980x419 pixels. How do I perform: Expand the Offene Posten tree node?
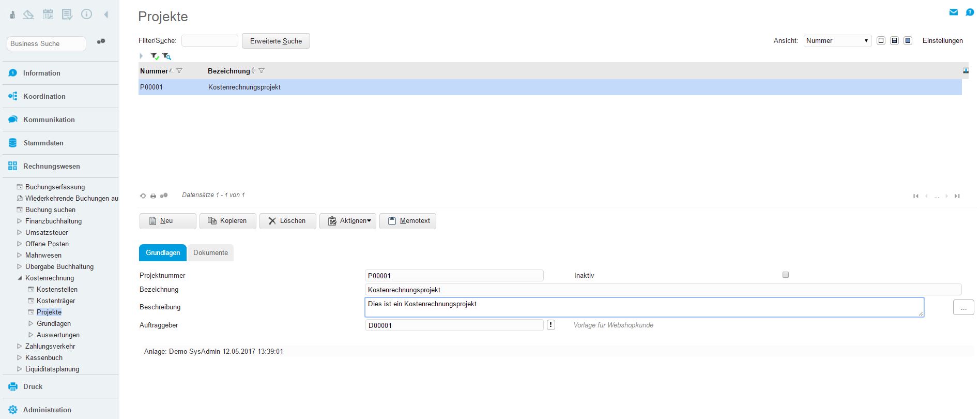[x=20, y=244]
